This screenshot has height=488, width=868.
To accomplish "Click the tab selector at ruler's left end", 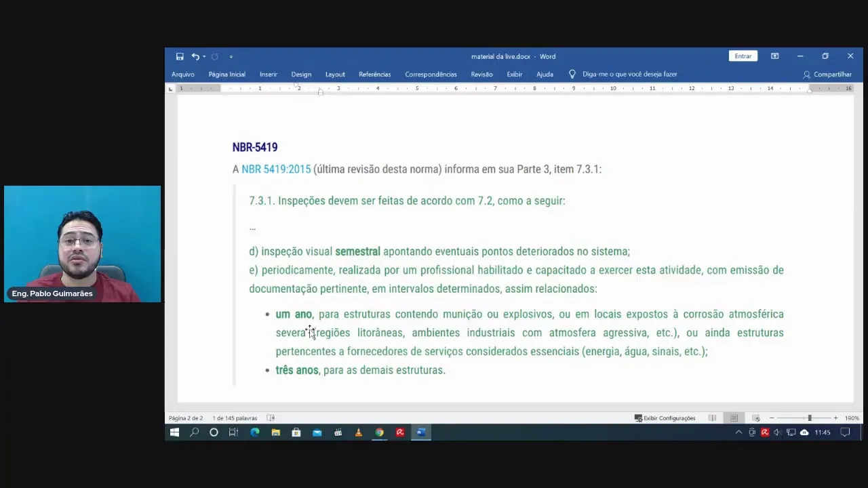I will pyautogui.click(x=170, y=89).
